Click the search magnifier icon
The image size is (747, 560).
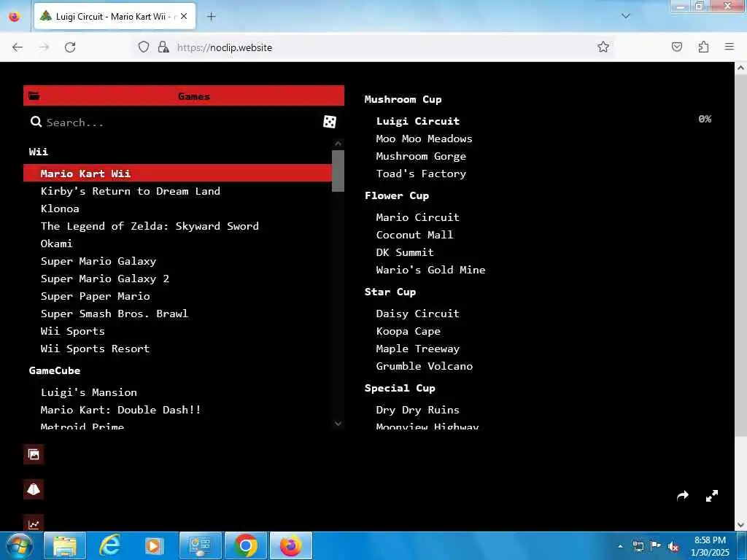point(36,122)
